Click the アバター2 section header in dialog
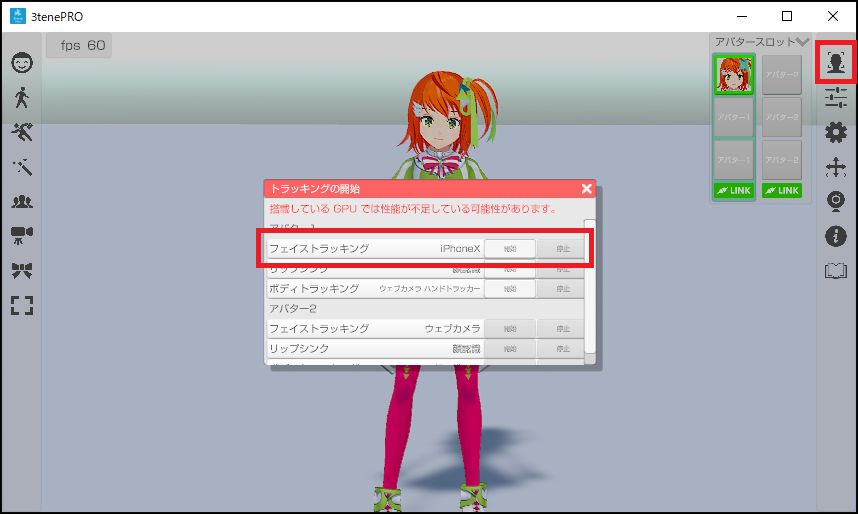 (x=293, y=309)
